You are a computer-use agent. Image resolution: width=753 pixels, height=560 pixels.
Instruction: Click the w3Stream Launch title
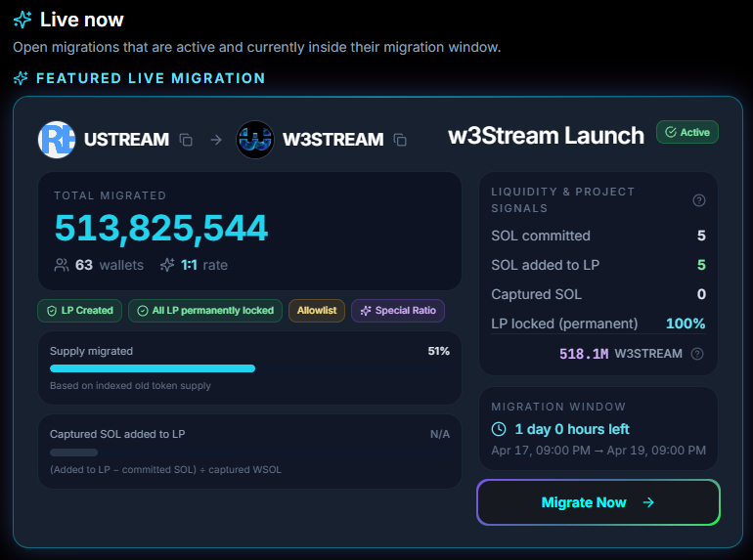pyautogui.click(x=546, y=135)
